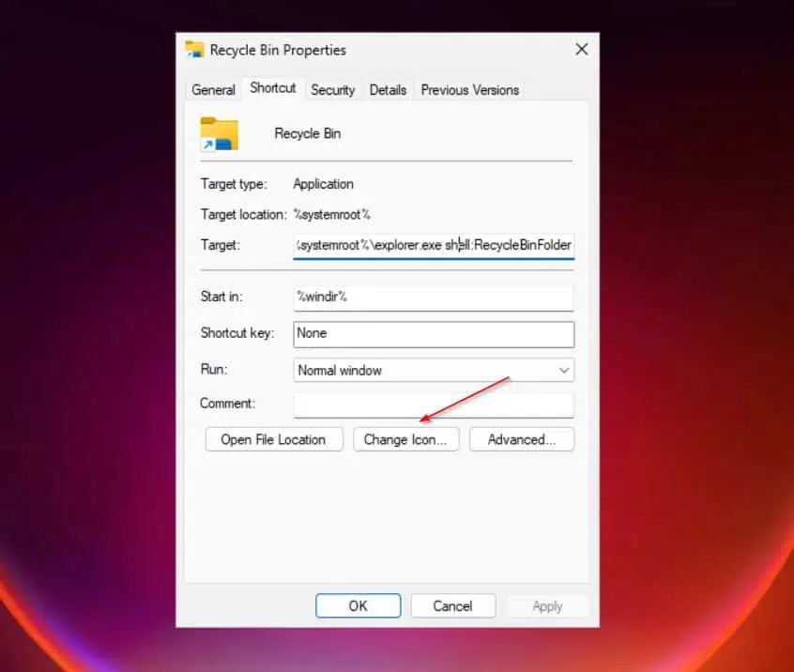The image size is (794, 672).
Task: Open the Advanced shortcut options
Action: coord(522,439)
